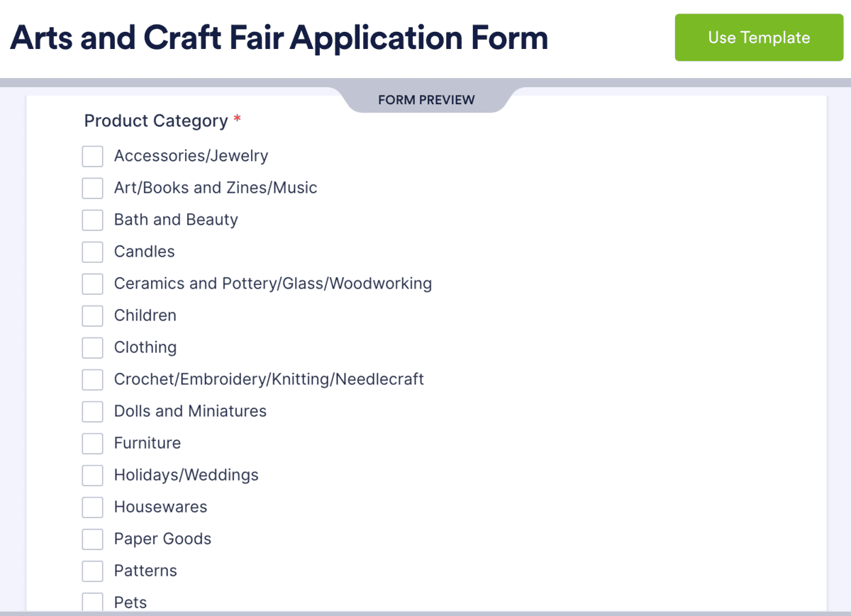Viewport: 851px width, 616px height.
Task: Tick the Art/Books and Zines/Music option
Action: tap(92, 189)
